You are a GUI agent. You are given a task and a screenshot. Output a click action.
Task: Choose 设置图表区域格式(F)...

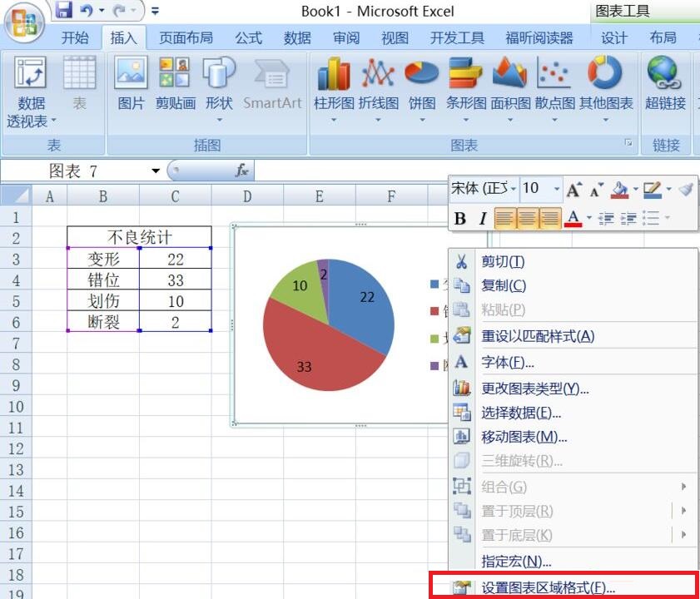point(563,587)
